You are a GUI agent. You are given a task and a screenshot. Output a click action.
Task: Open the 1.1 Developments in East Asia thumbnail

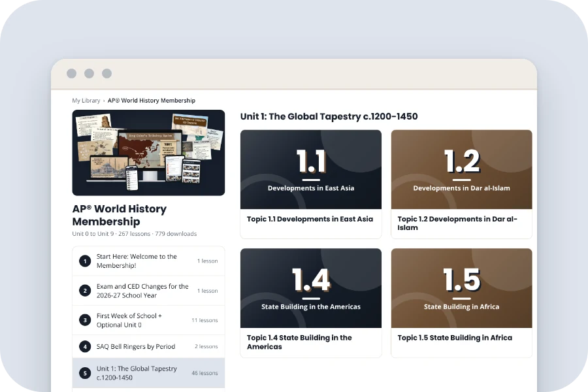311,170
